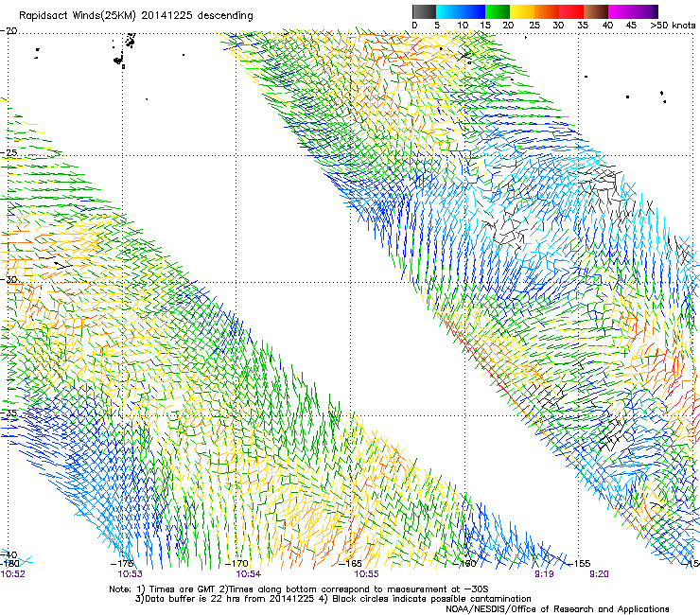The height and width of the screenshot is (615, 700).
Task: Click the red 30-35 knots legend swatch
Action: click(x=571, y=11)
